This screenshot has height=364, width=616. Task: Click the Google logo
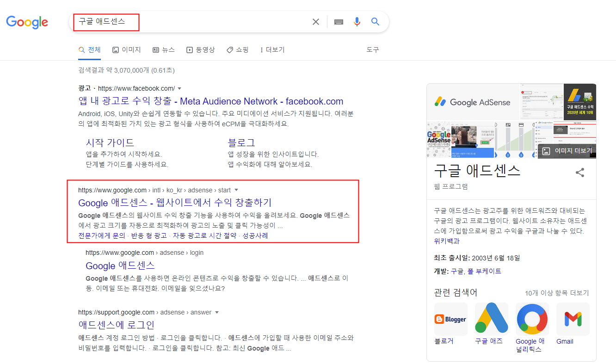(x=27, y=22)
